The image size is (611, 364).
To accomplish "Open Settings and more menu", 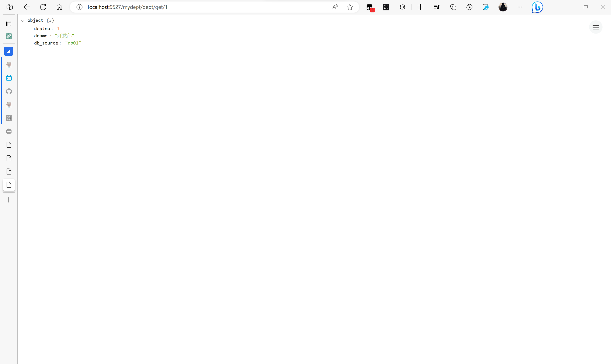I will pos(520,7).
